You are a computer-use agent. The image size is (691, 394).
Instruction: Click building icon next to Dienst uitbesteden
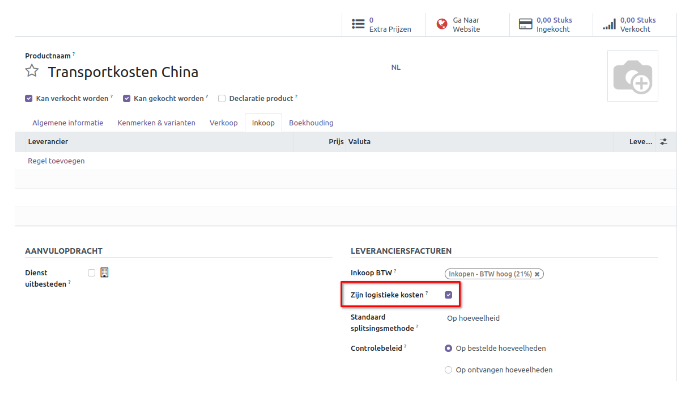coord(104,272)
